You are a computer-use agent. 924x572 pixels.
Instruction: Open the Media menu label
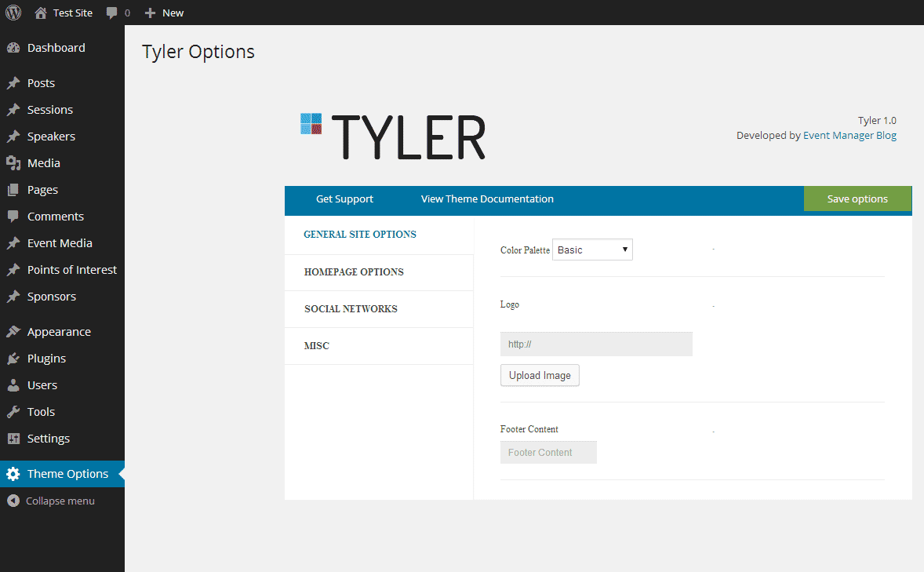44,163
